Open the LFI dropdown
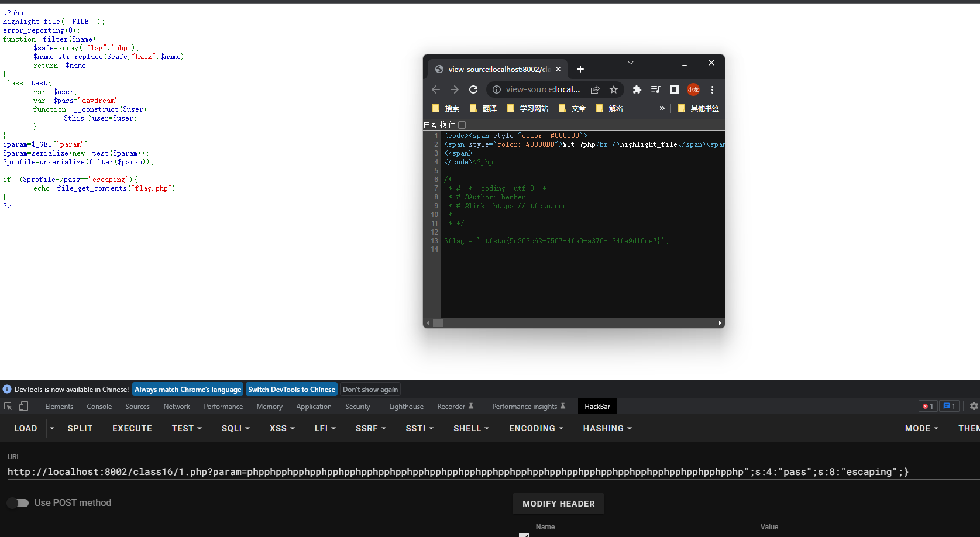Viewport: 980px width, 537px height. (x=325, y=428)
